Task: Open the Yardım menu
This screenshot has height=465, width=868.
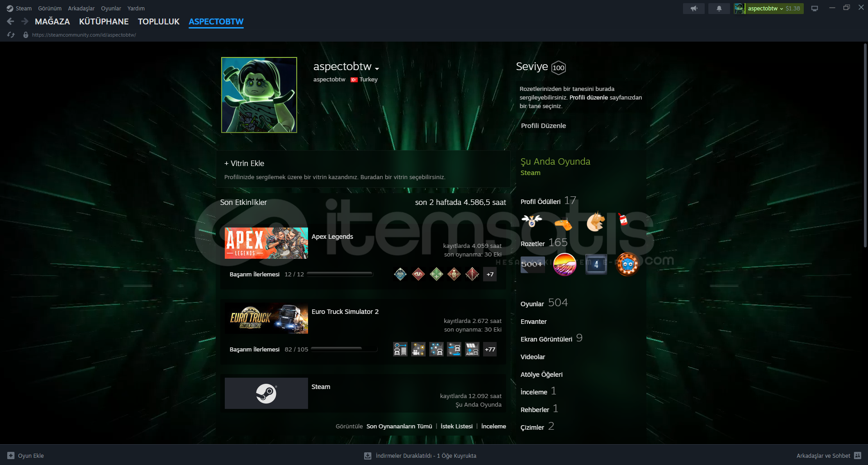Action: 136,9
